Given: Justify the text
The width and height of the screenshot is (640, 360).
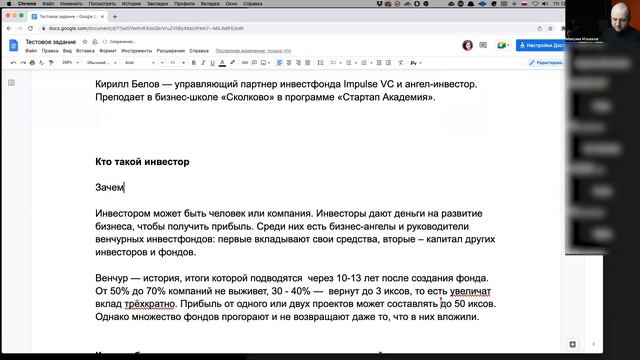Looking at the screenshot, I should coord(308,63).
